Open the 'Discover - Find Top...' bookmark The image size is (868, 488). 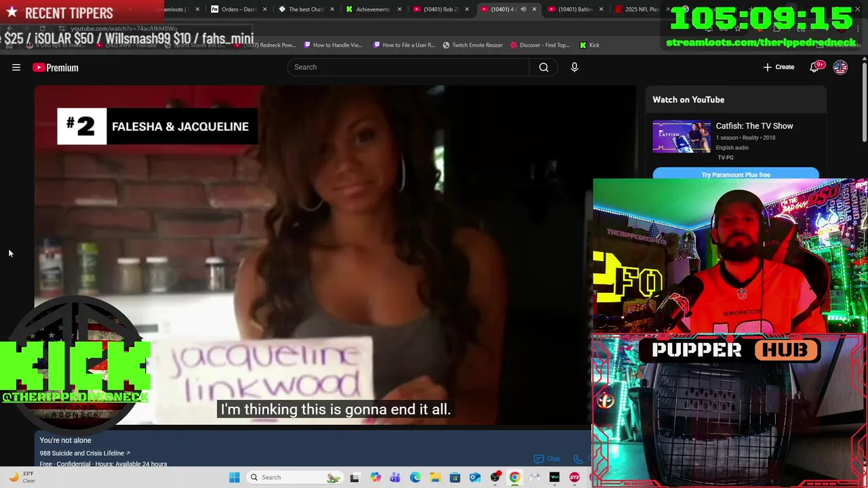540,45
